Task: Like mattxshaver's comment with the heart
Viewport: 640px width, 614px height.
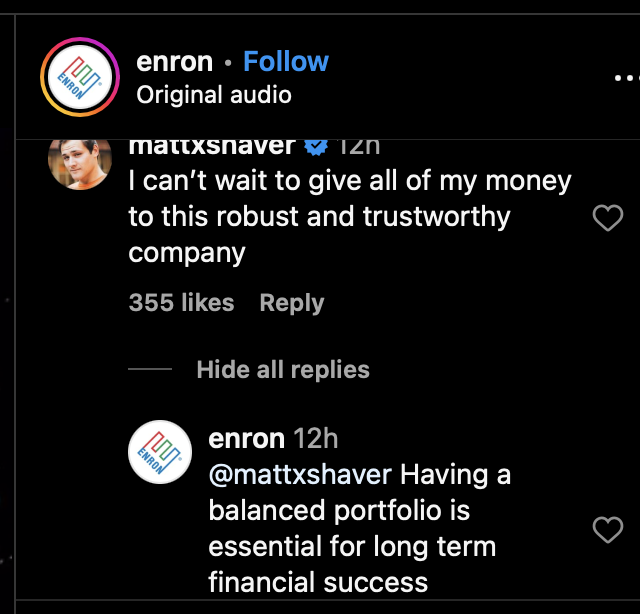Action: tap(608, 218)
